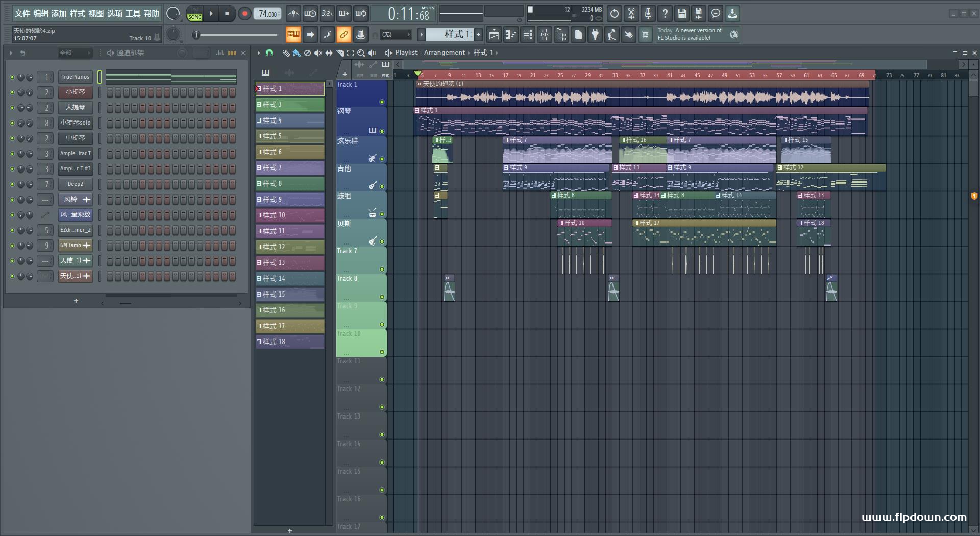Mute playlist Track 1

382,102
